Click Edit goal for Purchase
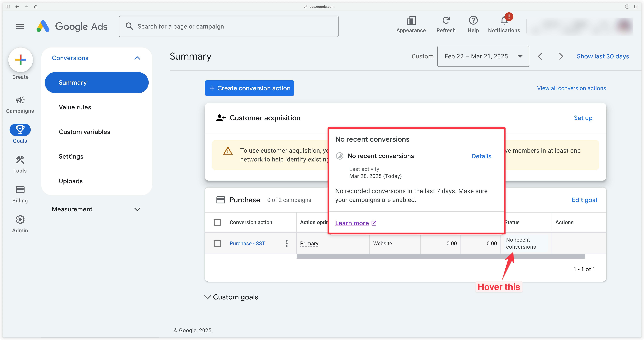The width and height of the screenshot is (644, 340). 584,200
